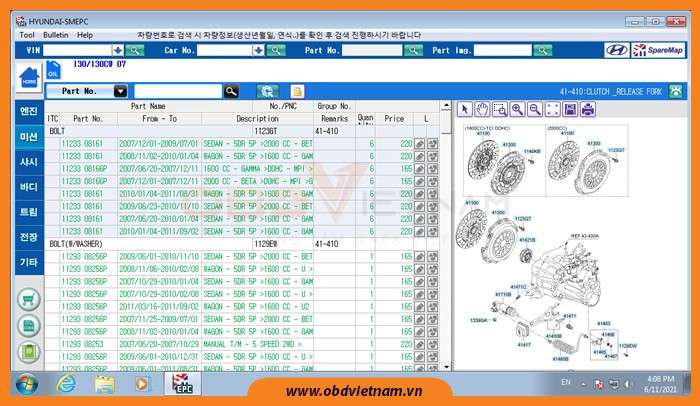Open Internet Explorer from the taskbar
Viewport: 700px width, 406px height.
[66, 384]
